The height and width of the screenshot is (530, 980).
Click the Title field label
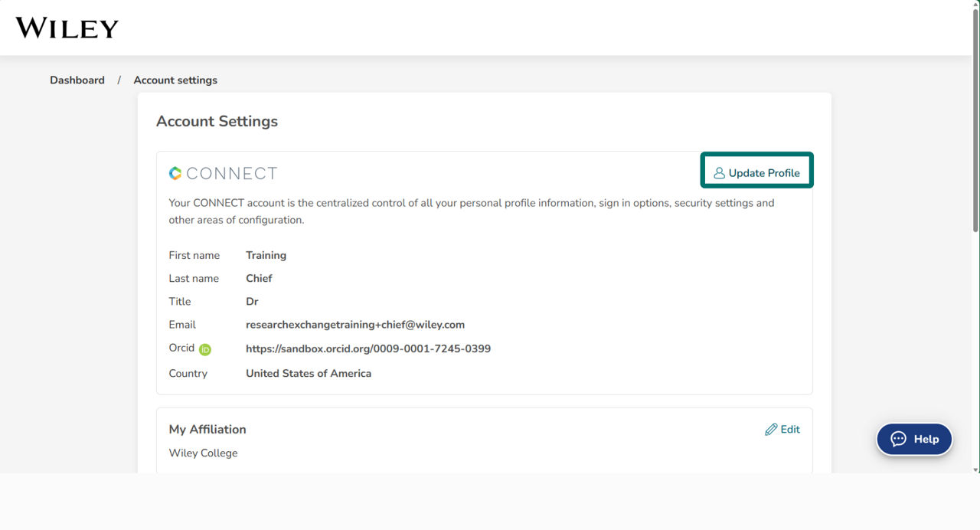[x=180, y=302]
